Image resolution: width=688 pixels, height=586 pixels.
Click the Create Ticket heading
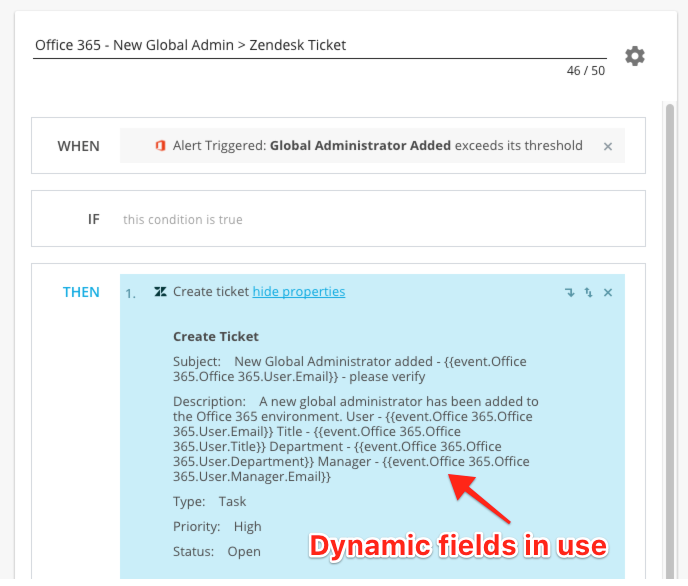(216, 336)
